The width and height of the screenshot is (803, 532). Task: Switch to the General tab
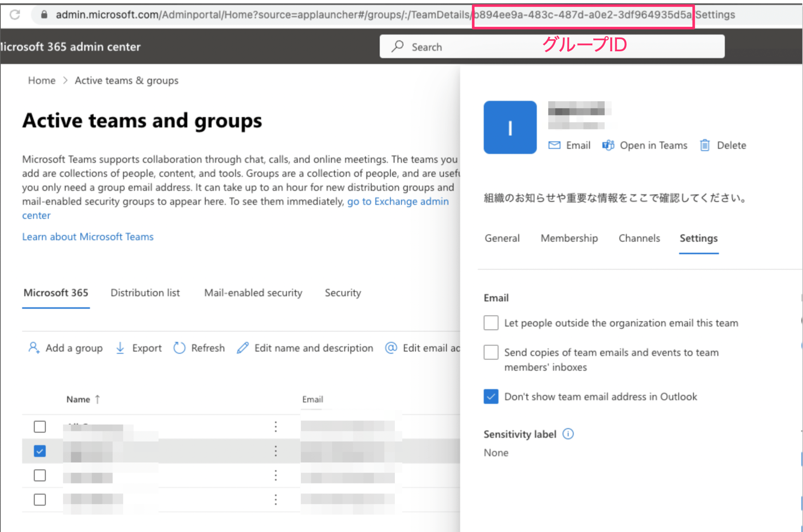click(502, 238)
